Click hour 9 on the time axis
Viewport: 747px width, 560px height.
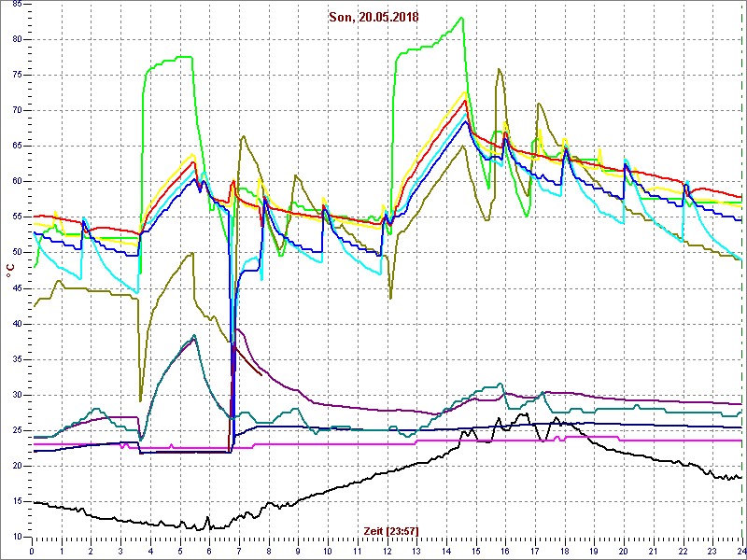tap(298, 551)
